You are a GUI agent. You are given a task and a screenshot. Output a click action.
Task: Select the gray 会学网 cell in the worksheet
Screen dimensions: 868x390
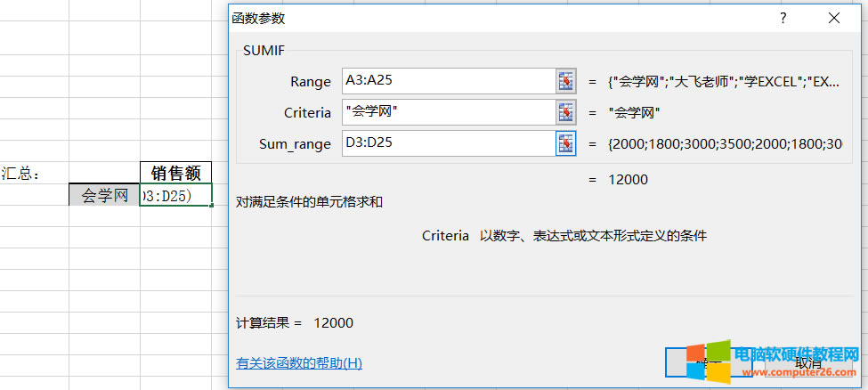(104, 196)
